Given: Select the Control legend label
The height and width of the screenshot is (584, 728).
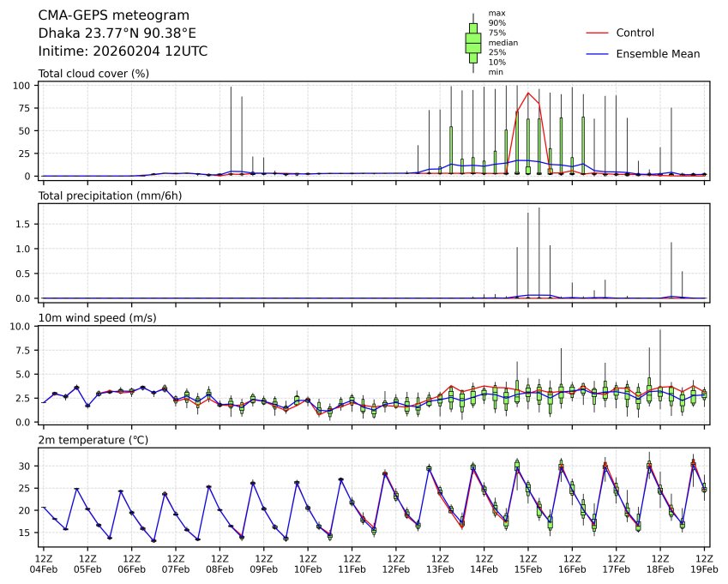Looking at the screenshot, I should (x=635, y=33).
